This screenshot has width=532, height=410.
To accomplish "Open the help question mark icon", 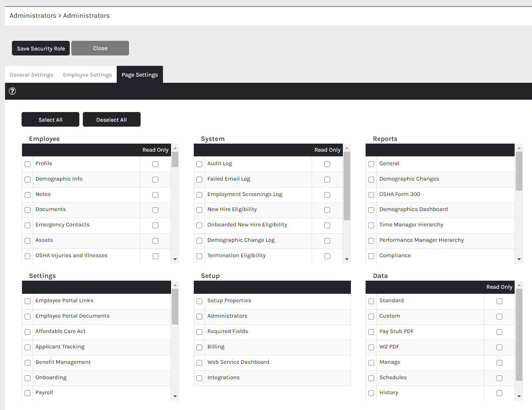I will pos(12,91).
